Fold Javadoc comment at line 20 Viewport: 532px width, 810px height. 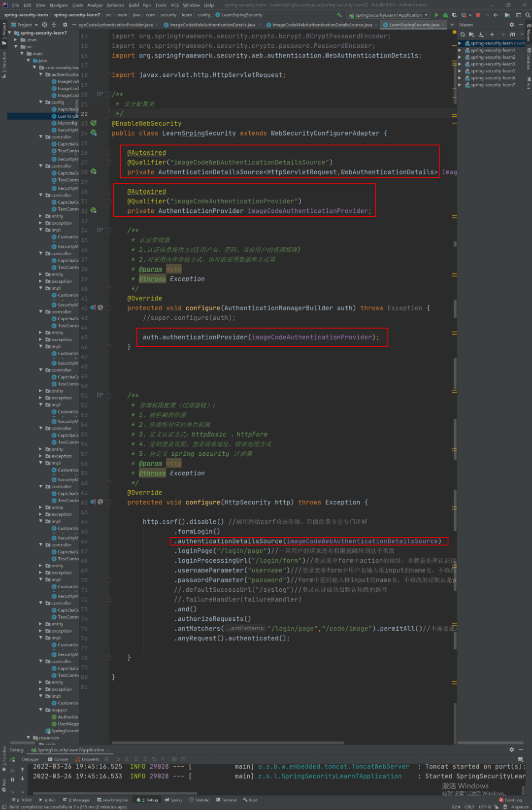(x=109, y=94)
